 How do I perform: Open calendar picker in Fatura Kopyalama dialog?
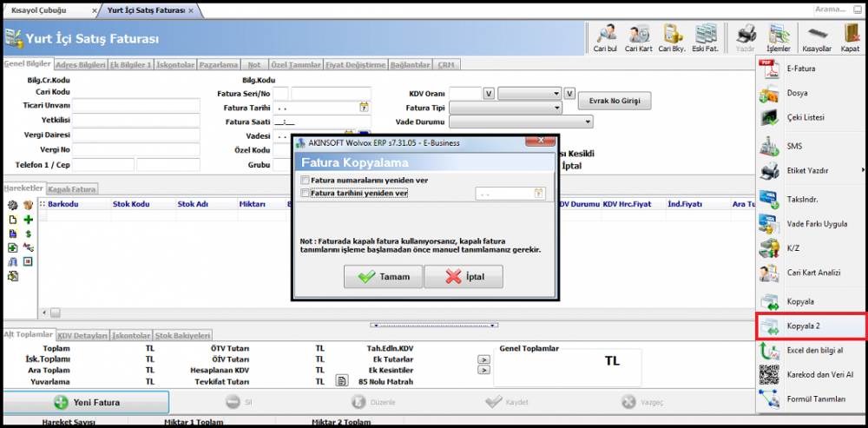pos(539,194)
